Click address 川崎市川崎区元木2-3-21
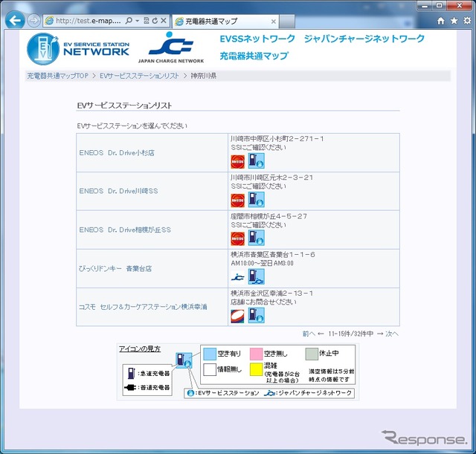The width and height of the screenshot is (476, 454). coord(271,178)
